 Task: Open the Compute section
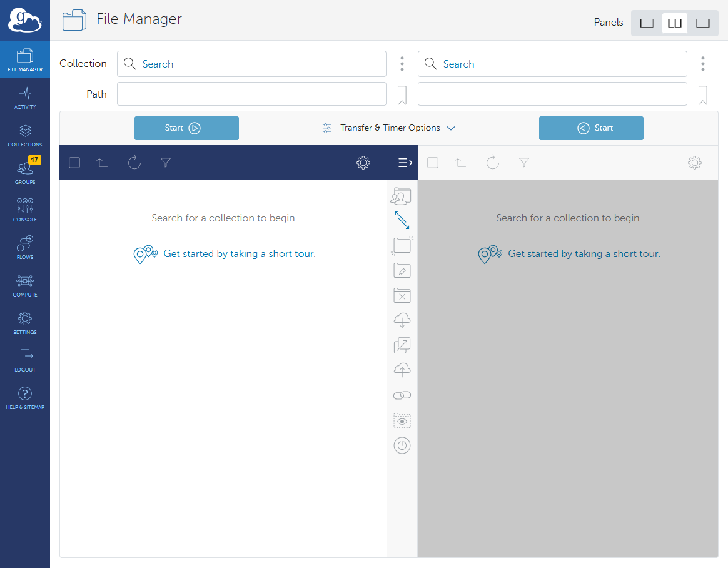pos(25,286)
